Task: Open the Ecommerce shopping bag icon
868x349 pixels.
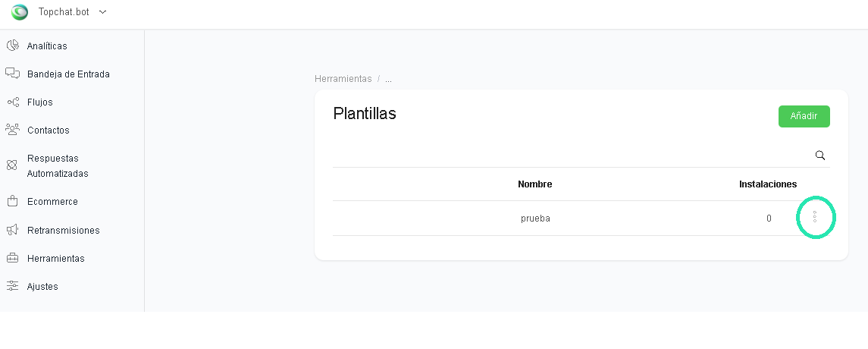Action: (x=12, y=201)
